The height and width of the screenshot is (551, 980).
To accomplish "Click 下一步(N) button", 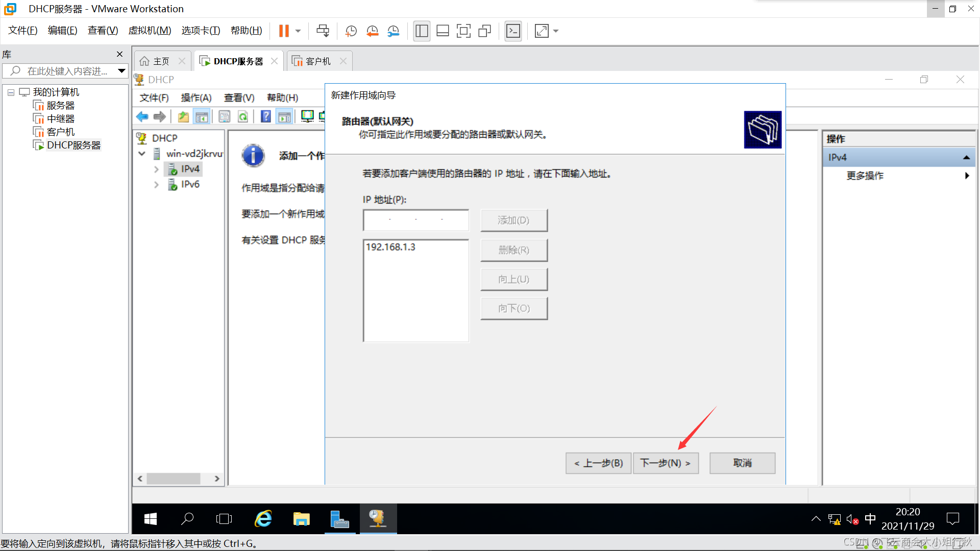I will [x=665, y=463].
